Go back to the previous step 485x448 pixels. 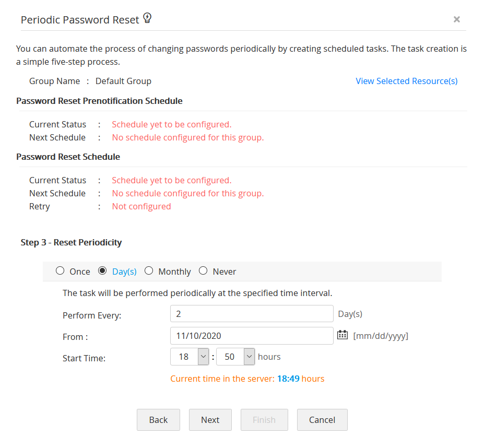point(158,420)
